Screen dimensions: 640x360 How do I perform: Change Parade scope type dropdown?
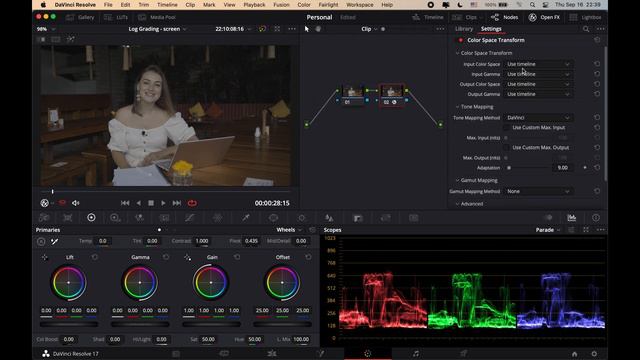click(548, 230)
